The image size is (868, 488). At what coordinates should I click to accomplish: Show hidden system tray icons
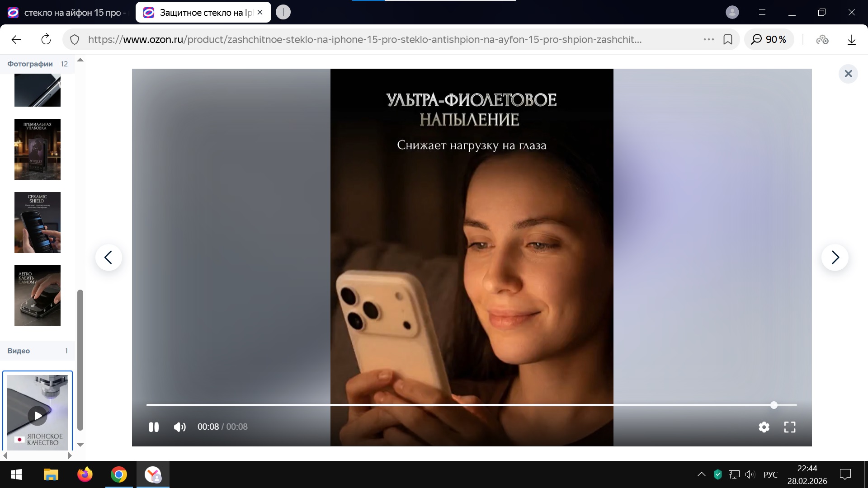[701, 474]
